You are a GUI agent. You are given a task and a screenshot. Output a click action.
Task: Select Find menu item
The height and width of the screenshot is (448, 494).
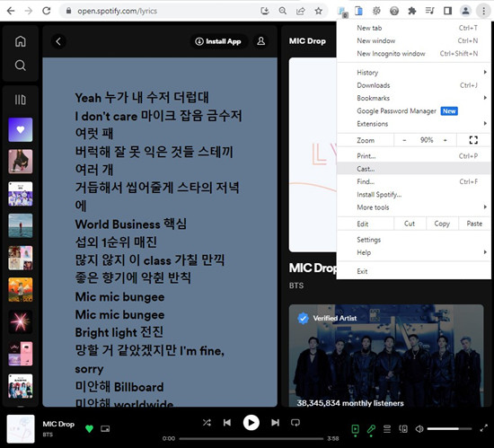pyautogui.click(x=414, y=181)
